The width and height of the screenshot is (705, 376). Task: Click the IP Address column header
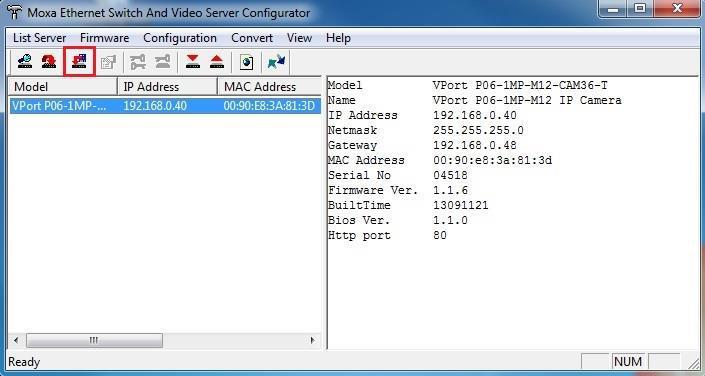pos(167,86)
